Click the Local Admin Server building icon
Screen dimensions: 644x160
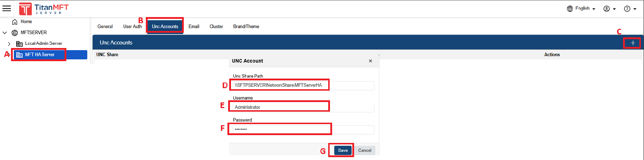point(20,44)
